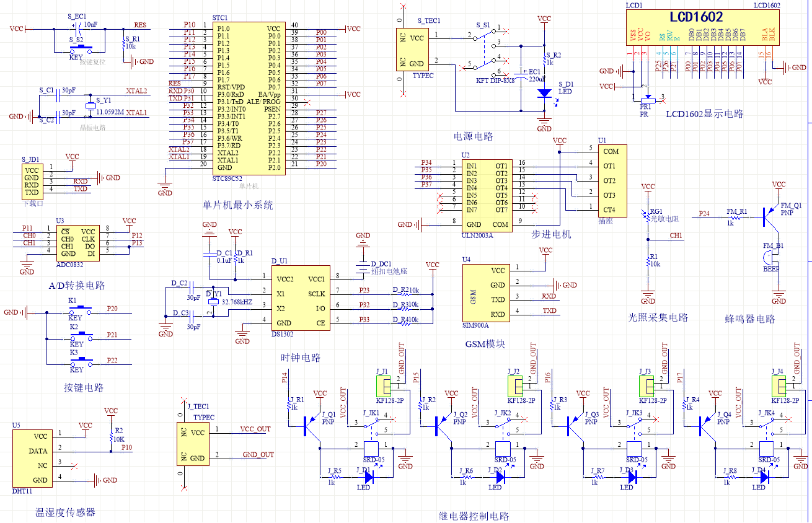Viewport: 812px width, 523px height.
Task: Select the 'GSM模块' label
Action: pos(485,343)
